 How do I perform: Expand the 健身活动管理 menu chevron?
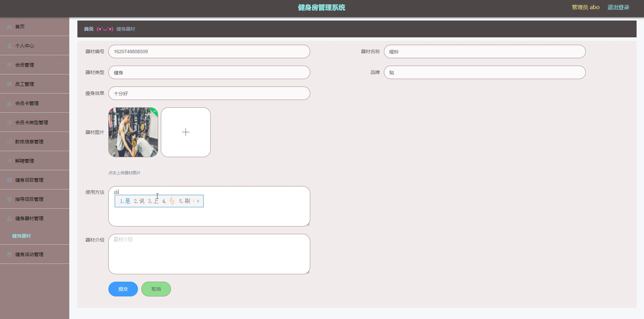(61, 254)
